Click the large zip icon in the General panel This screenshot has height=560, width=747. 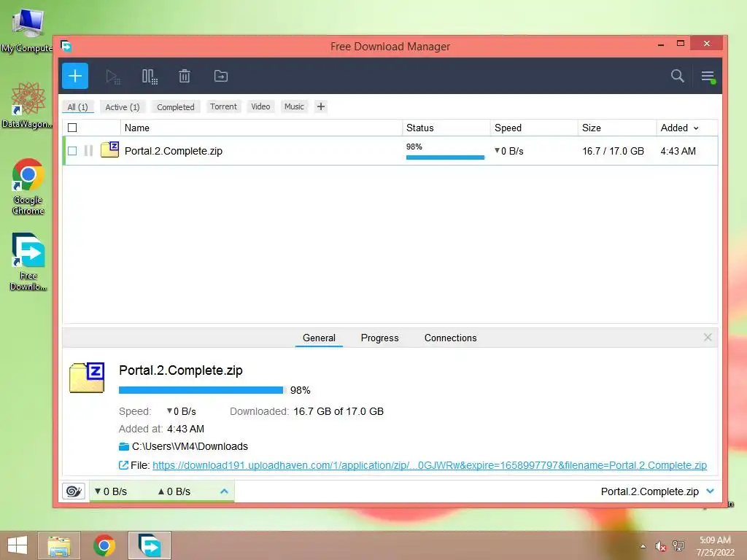[87, 378]
